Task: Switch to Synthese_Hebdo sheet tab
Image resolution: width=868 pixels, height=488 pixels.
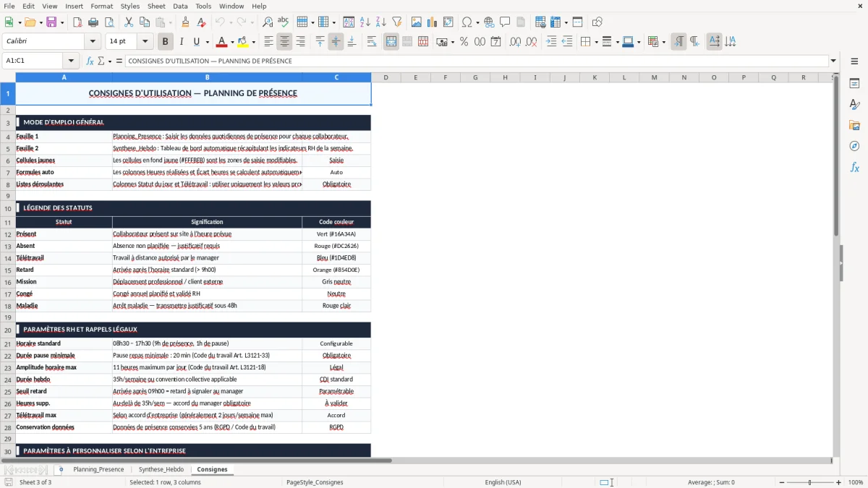Action: click(x=161, y=469)
